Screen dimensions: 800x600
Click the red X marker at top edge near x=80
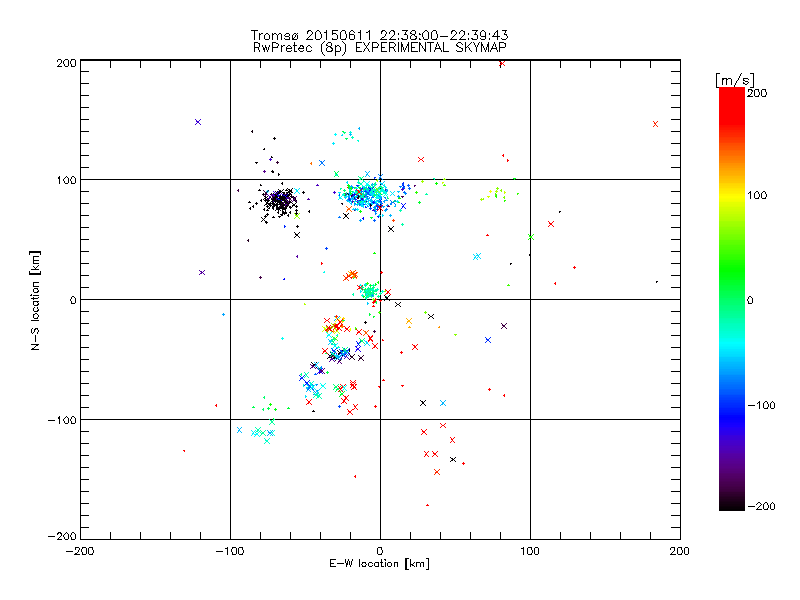pos(502,63)
